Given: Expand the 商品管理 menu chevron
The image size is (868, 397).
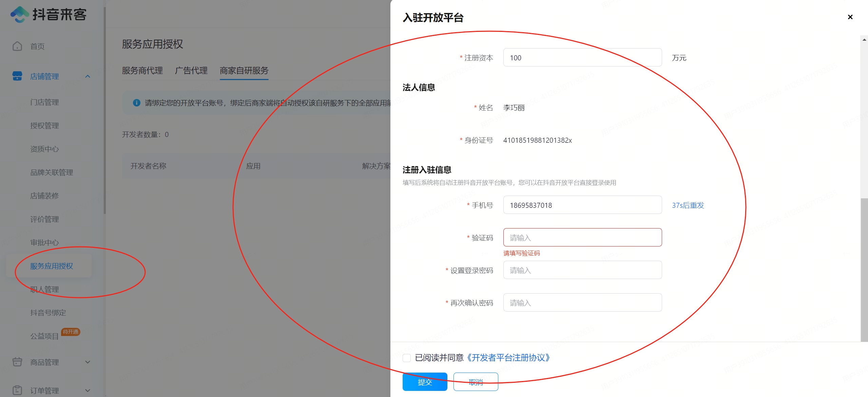Looking at the screenshot, I should click(88, 362).
